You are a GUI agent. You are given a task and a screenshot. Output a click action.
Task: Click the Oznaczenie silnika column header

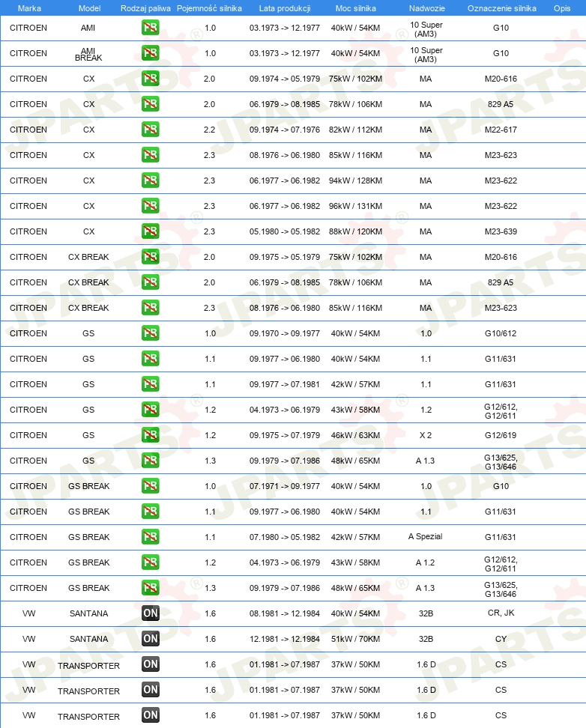501,8
